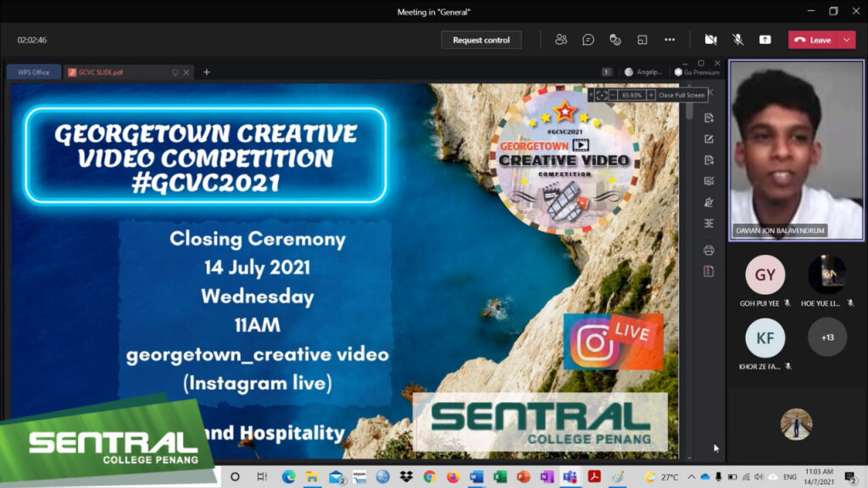Turn on the camera
Image resolution: width=868 pixels, height=488 pixels.
coord(710,39)
